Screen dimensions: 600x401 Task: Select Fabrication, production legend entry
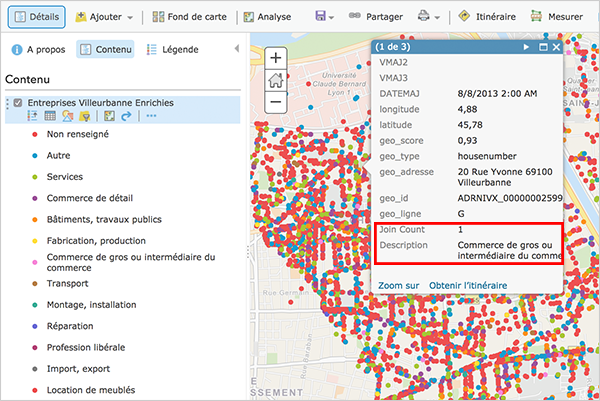[x=96, y=241]
